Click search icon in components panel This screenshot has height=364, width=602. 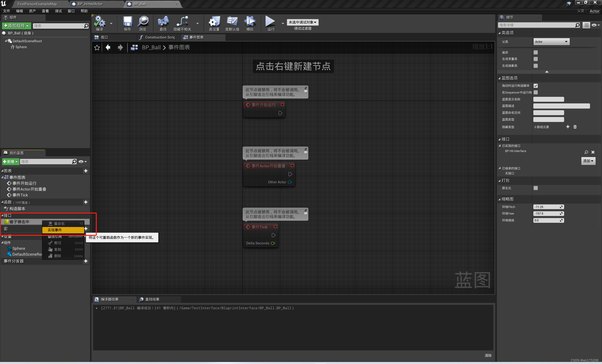86,26
